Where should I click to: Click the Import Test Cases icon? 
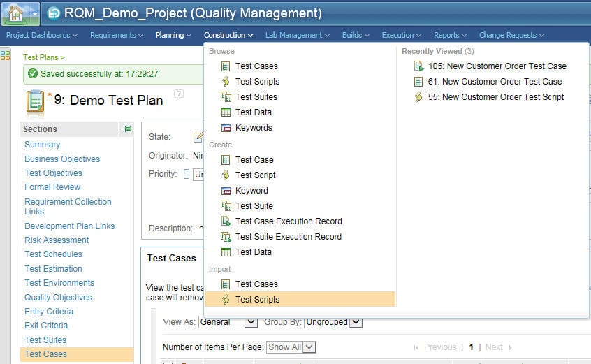tap(226, 284)
